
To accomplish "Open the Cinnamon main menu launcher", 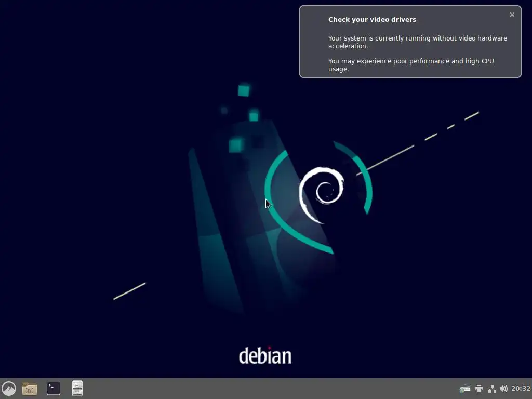I will pyautogui.click(x=9, y=389).
